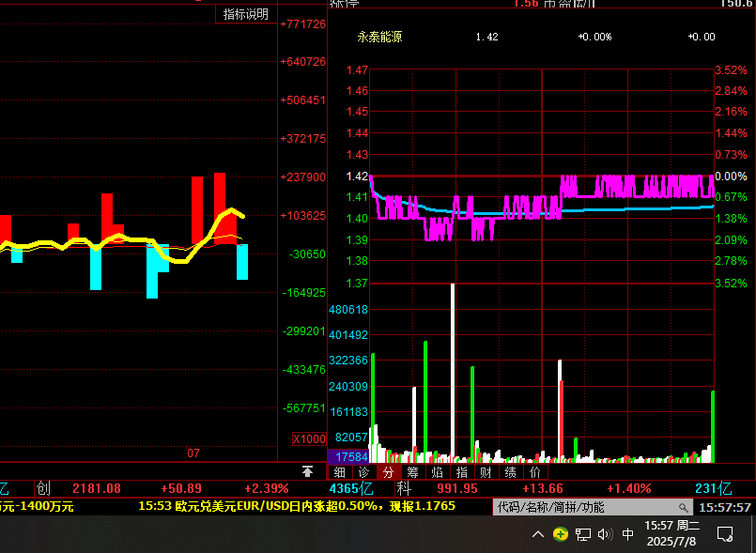This screenshot has width=756, height=553.
Task: Switch to the 价 tab
Action: click(x=535, y=472)
